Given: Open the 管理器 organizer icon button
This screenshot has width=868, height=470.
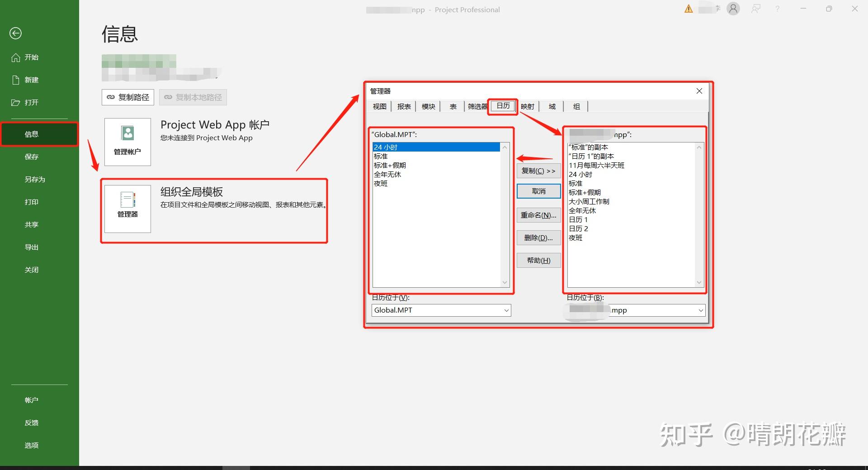Looking at the screenshot, I should click(x=127, y=209).
